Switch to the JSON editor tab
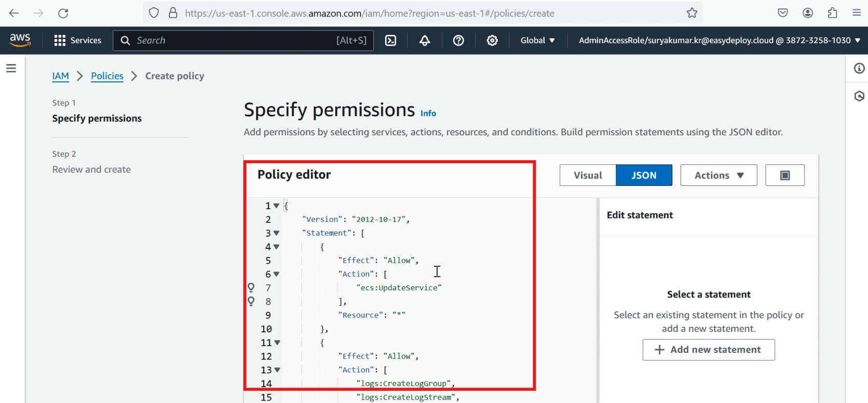Image resolution: width=868 pixels, height=403 pixels. pos(644,175)
